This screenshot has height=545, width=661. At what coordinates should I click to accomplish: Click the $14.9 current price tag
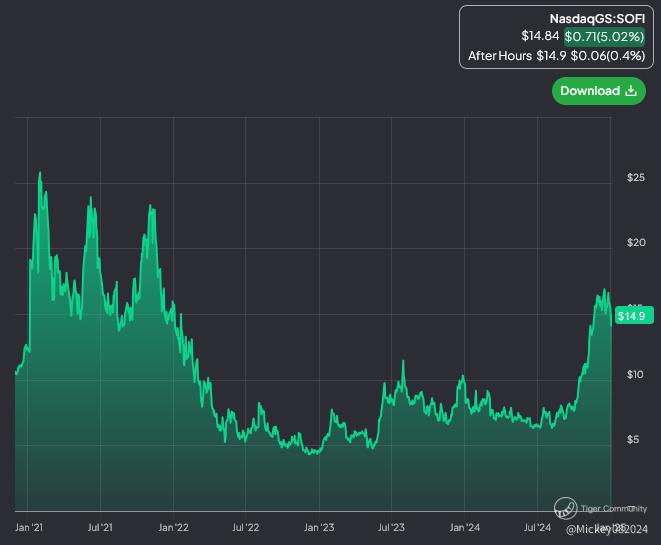pyautogui.click(x=634, y=316)
